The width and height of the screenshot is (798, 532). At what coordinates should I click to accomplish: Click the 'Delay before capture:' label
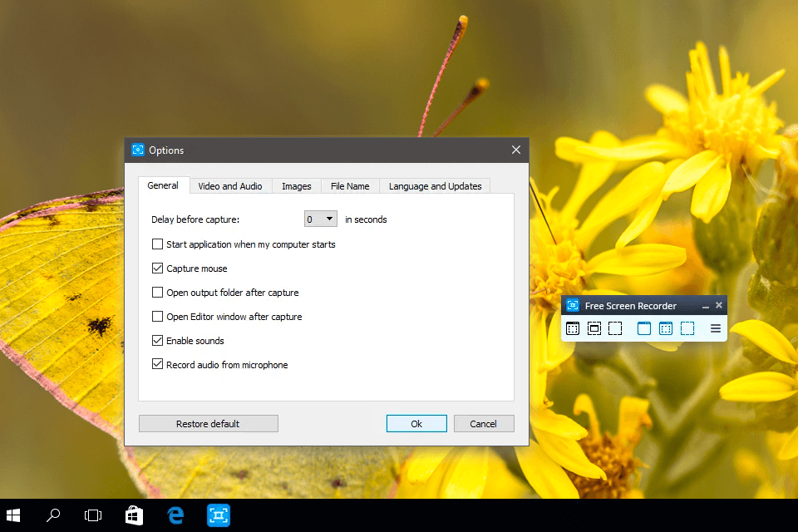tap(195, 219)
